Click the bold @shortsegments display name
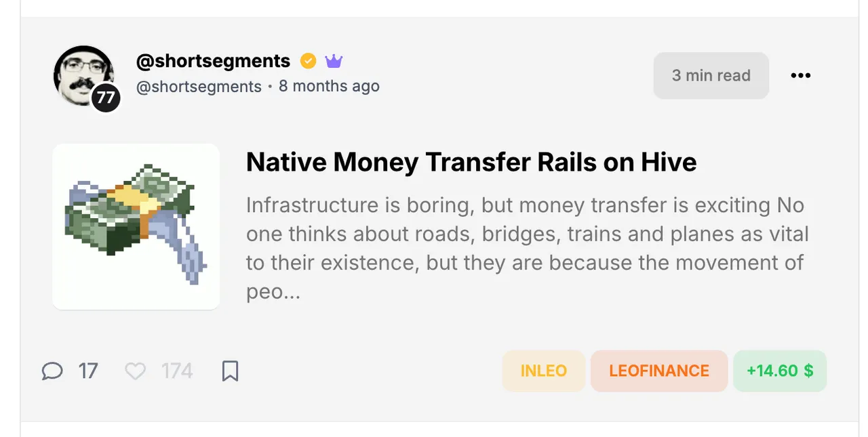This screenshot has width=868, height=437. 213,61
